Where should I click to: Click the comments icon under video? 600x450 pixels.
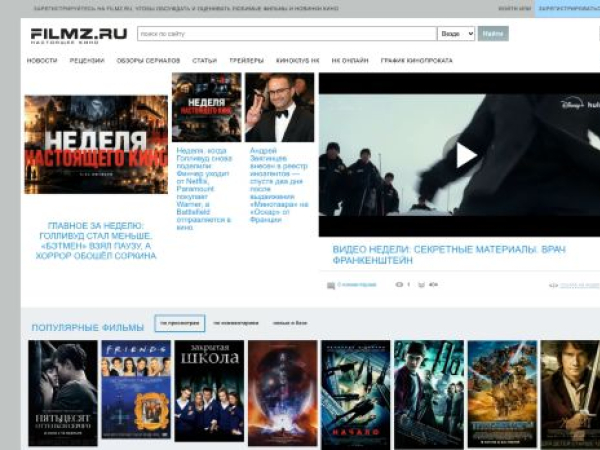331,285
